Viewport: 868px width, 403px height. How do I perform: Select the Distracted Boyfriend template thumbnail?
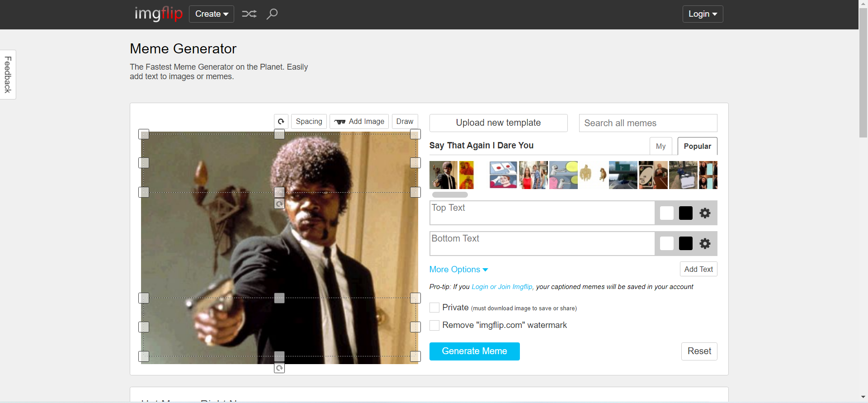click(x=533, y=175)
